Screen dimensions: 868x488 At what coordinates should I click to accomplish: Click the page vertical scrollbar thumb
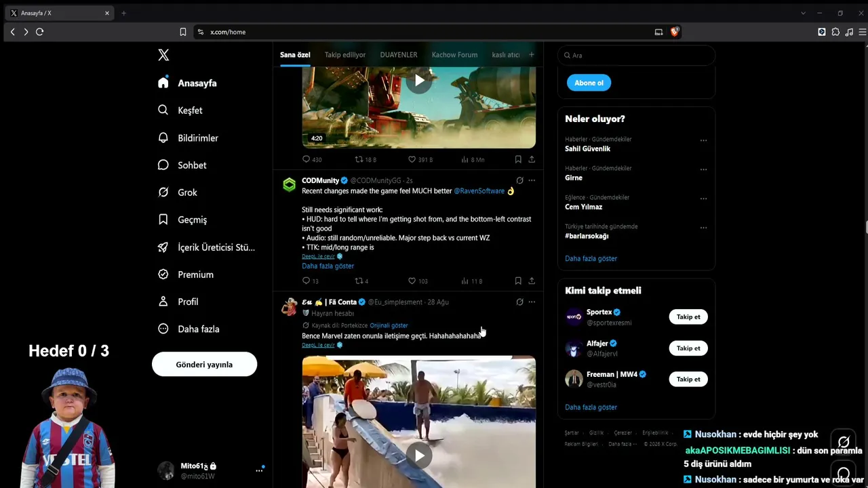tap(865, 228)
